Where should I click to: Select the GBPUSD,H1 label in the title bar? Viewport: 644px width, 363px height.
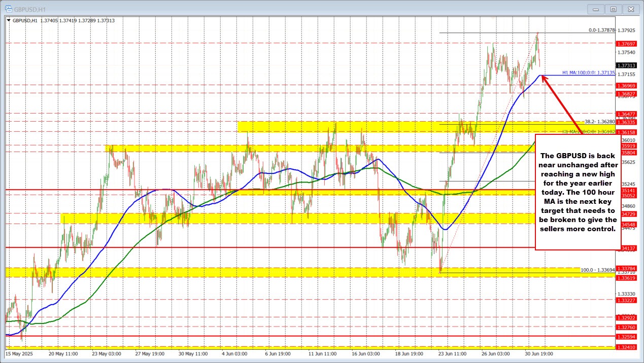click(x=30, y=9)
